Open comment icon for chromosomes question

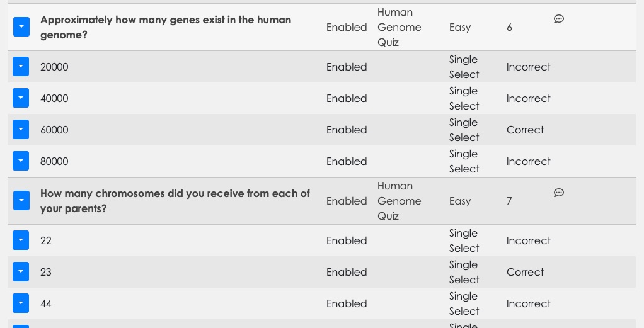point(558,193)
